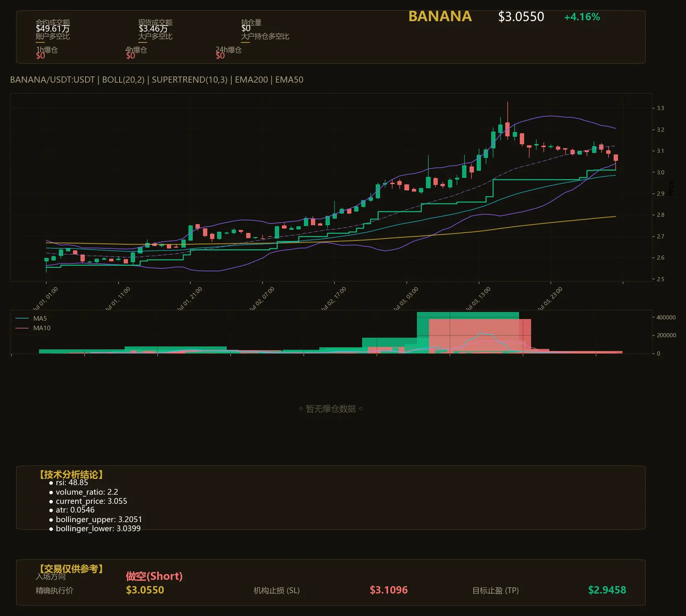686x616 pixels.
Task: Click the 200000 volume axis tick
Action: pos(666,335)
